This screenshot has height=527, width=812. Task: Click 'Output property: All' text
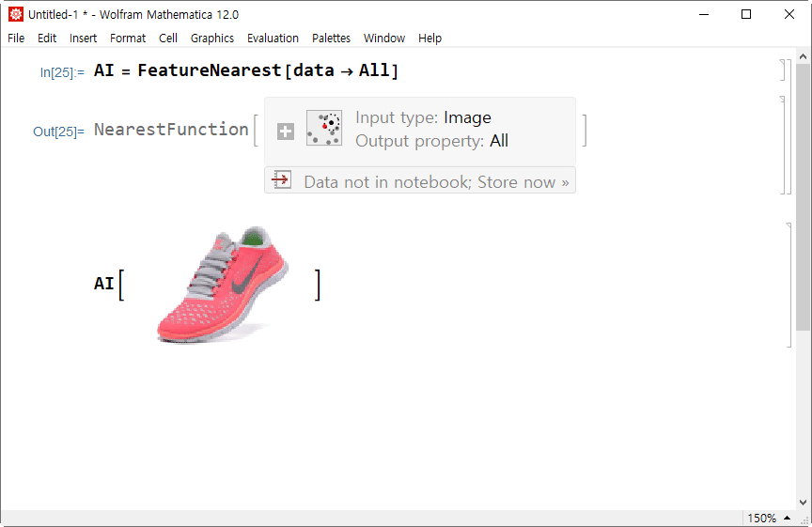coord(432,141)
